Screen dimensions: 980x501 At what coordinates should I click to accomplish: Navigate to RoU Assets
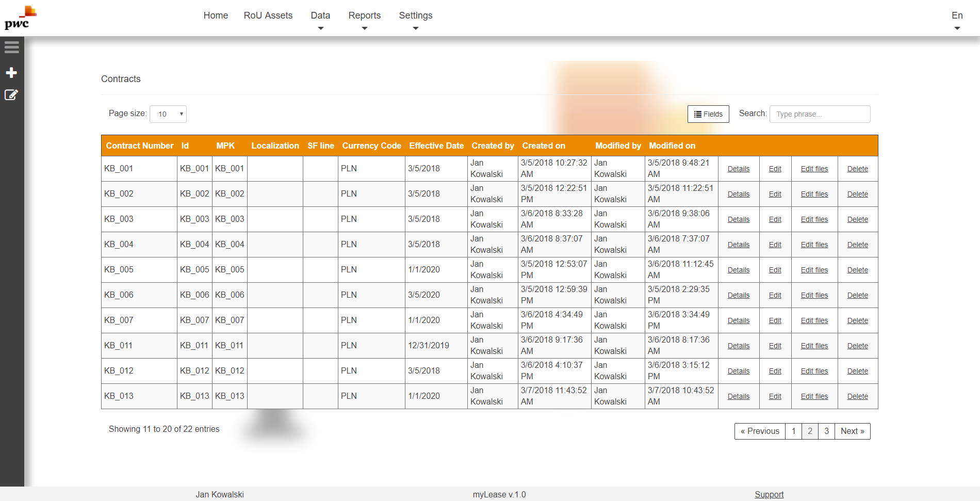point(268,15)
